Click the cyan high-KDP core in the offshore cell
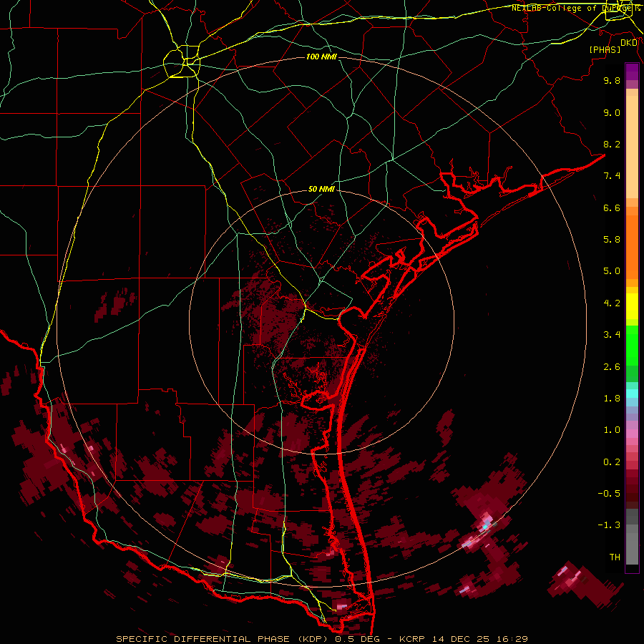 pyautogui.click(x=485, y=526)
